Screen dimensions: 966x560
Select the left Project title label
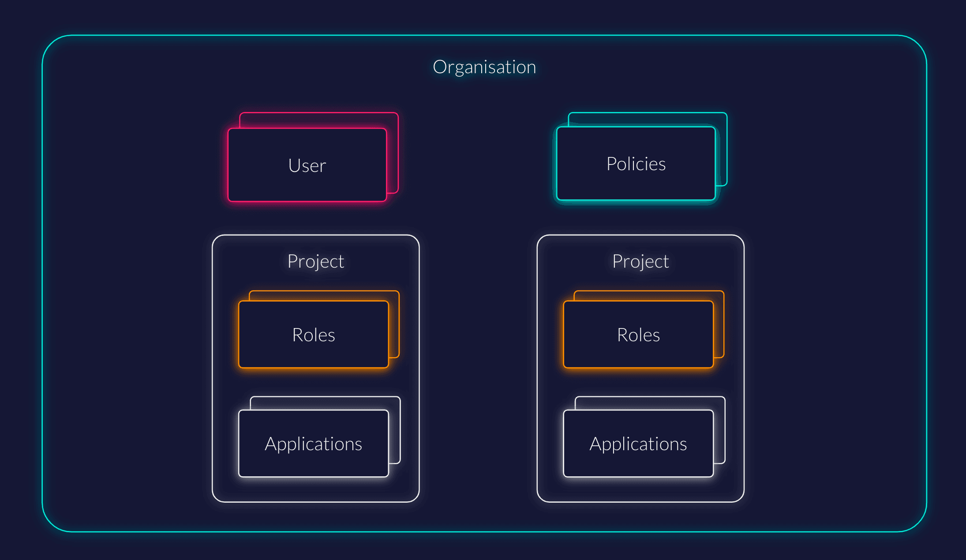(x=315, y=261)
